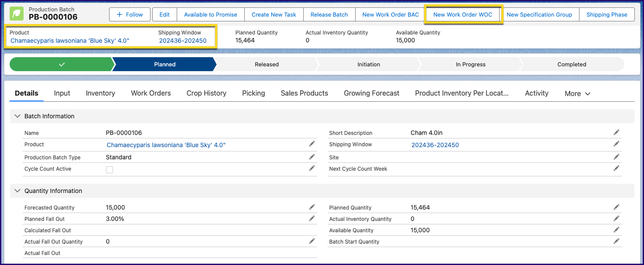View the Sales Products tab
Screen dimensions: 644x265
305,93
